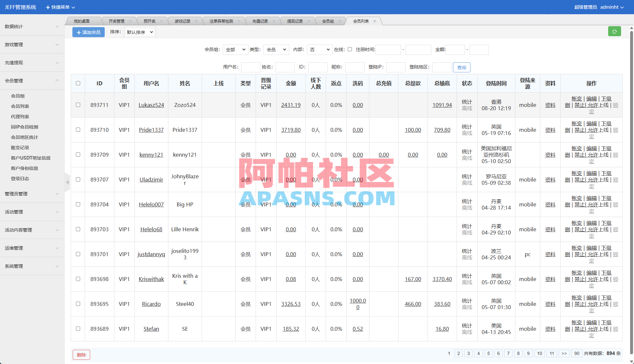
Task: Open the 默认排序 sort dropdown
Action: pos(140,32)
